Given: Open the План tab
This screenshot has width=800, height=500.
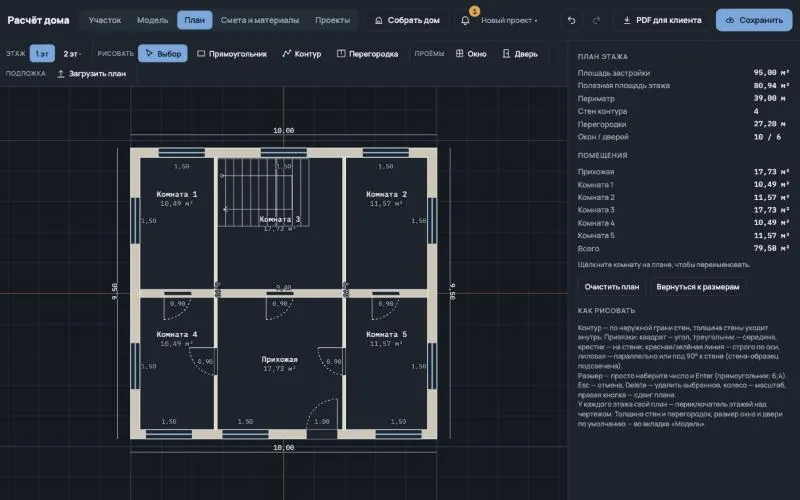Looking at the screenshot, I should (x=194, y=20).
